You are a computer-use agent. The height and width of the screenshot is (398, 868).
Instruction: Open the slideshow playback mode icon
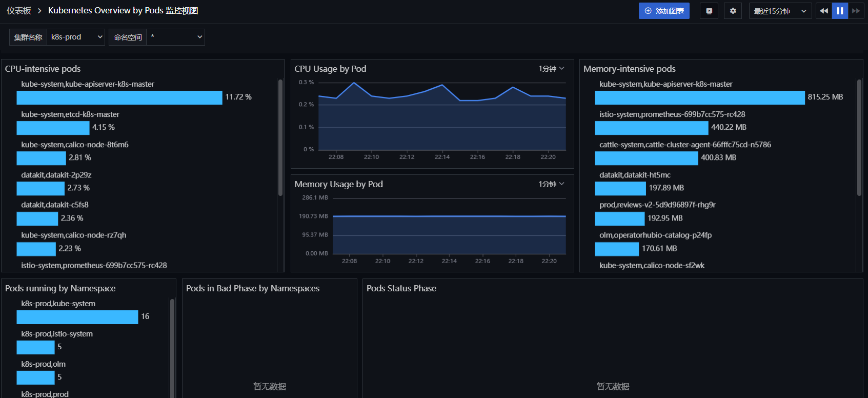[709, 11]
